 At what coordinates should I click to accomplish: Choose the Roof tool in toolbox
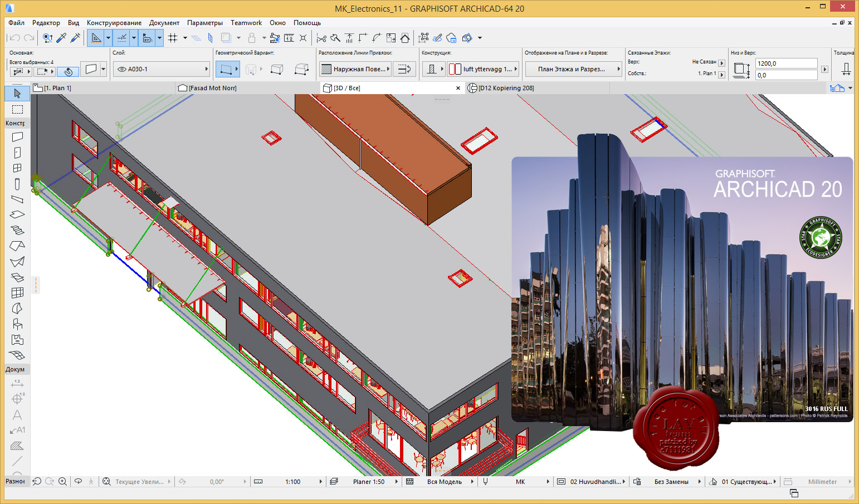[x=17, y=246]
